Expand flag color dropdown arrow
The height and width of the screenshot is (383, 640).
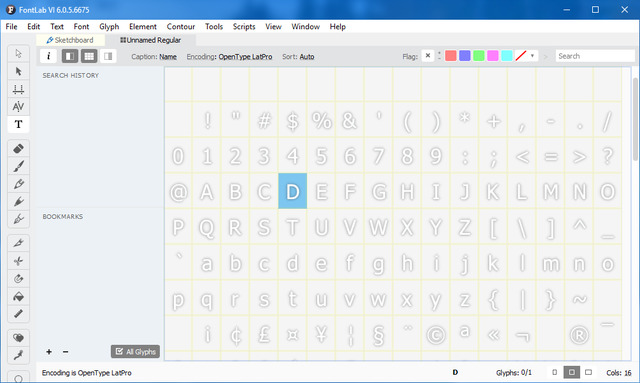[532, 56]
